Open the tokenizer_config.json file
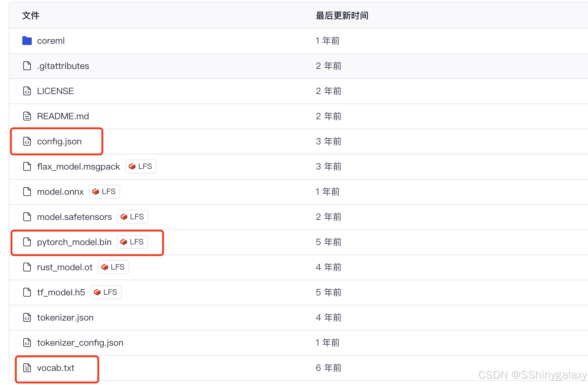Screen dimensions: 588x385 80,343
